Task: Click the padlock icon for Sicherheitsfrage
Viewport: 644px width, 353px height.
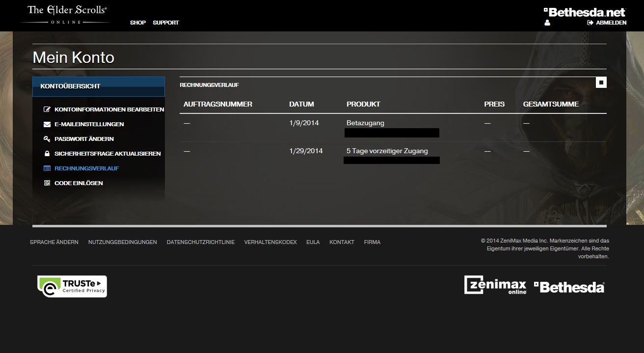Action: click(x=47, y=154)
